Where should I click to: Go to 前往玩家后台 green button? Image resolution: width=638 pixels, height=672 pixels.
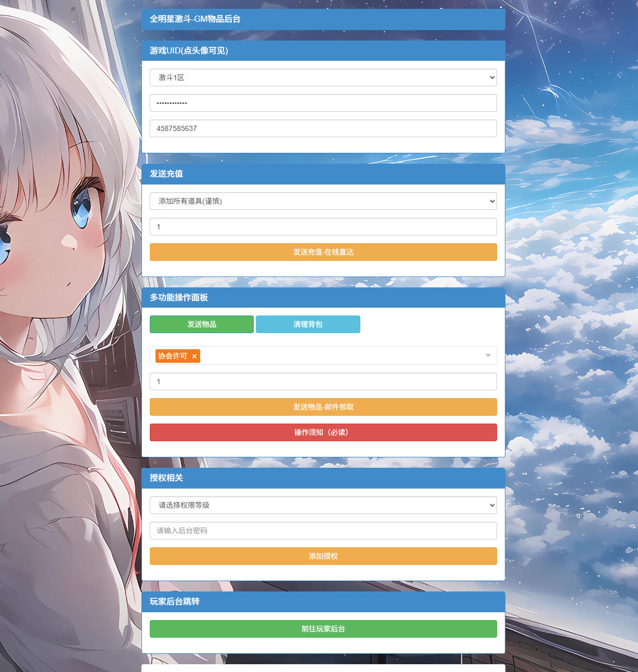(323, 629)
